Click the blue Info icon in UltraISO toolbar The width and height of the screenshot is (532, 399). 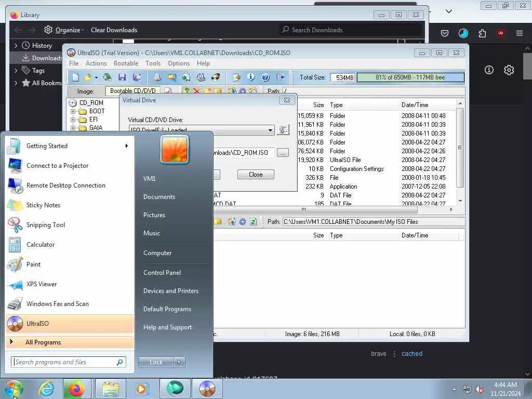(251, 77)
